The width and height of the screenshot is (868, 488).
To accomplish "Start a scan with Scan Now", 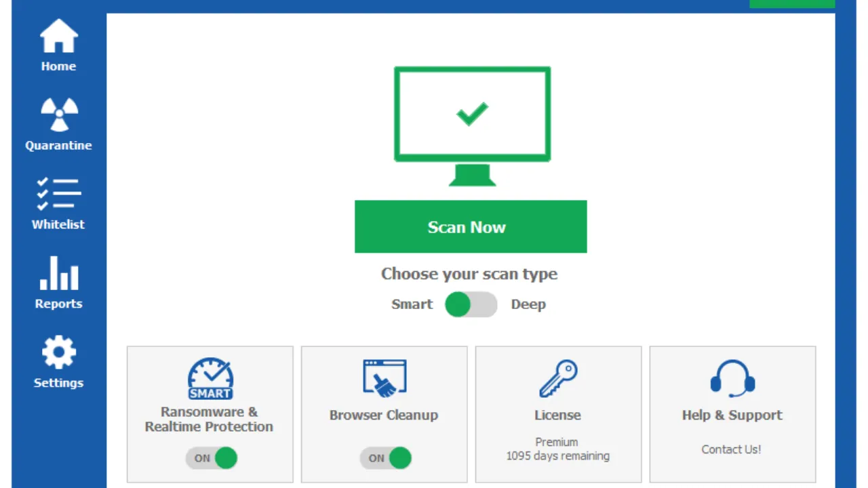I will click(471, 226).
